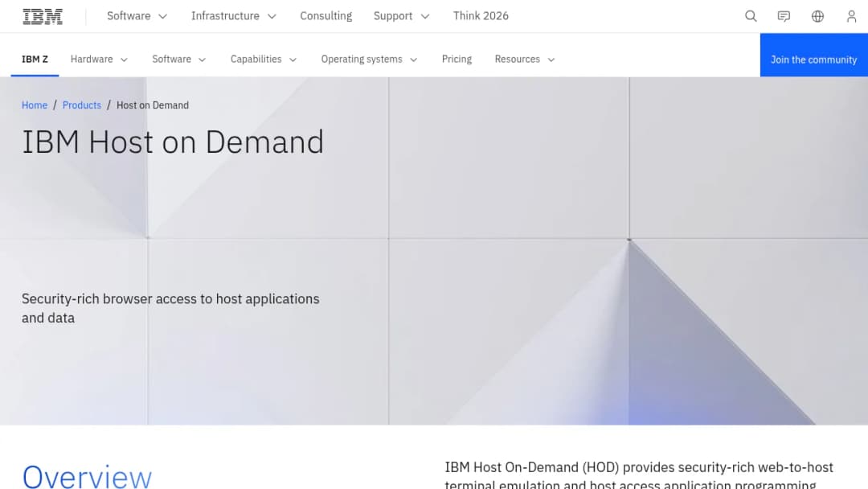Open the search icon
The width and height of the screenshot is (868, 489).
pyautogui.click(x=751, y=16)
